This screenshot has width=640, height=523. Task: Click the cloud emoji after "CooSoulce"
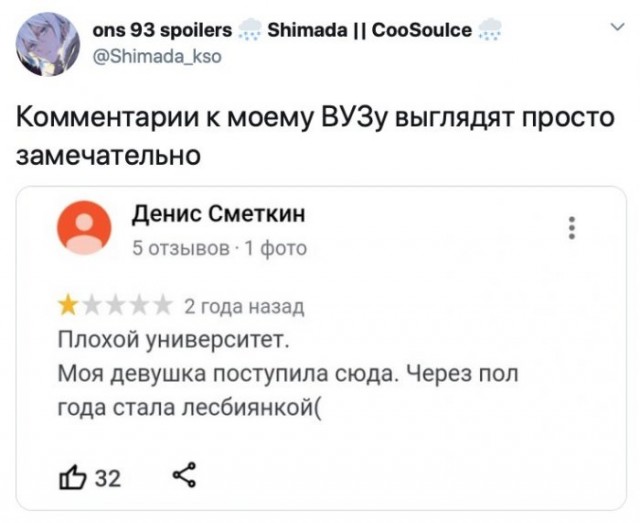[x=488, y=31]
